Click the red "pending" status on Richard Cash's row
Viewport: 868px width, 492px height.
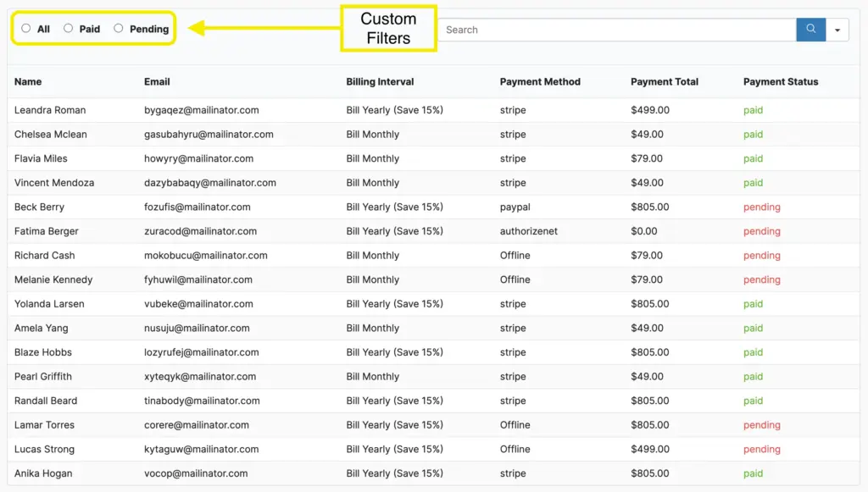(761, 255)
